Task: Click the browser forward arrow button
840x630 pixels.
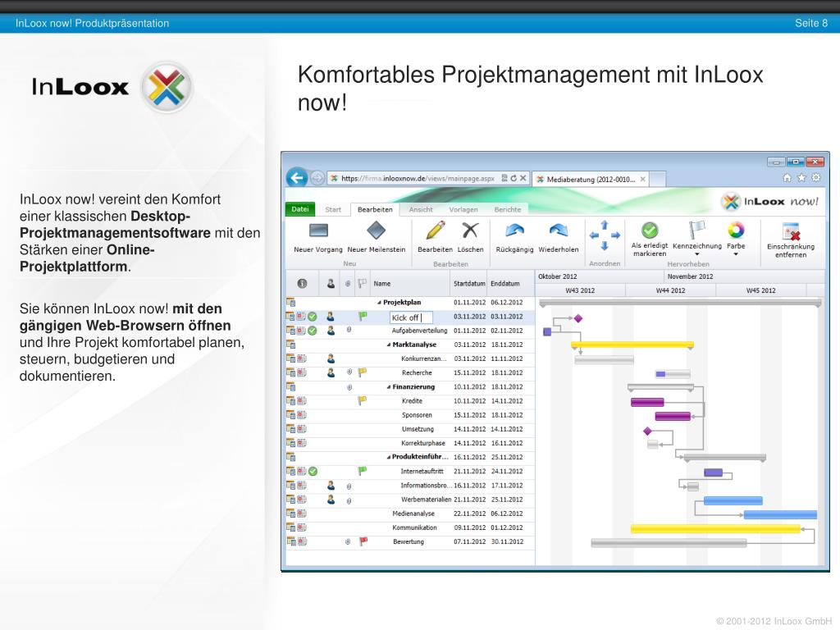Action: coord(317,178)
